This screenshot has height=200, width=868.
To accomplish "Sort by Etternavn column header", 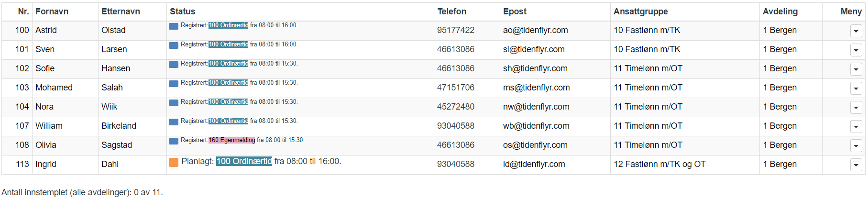I will [121, 11].
